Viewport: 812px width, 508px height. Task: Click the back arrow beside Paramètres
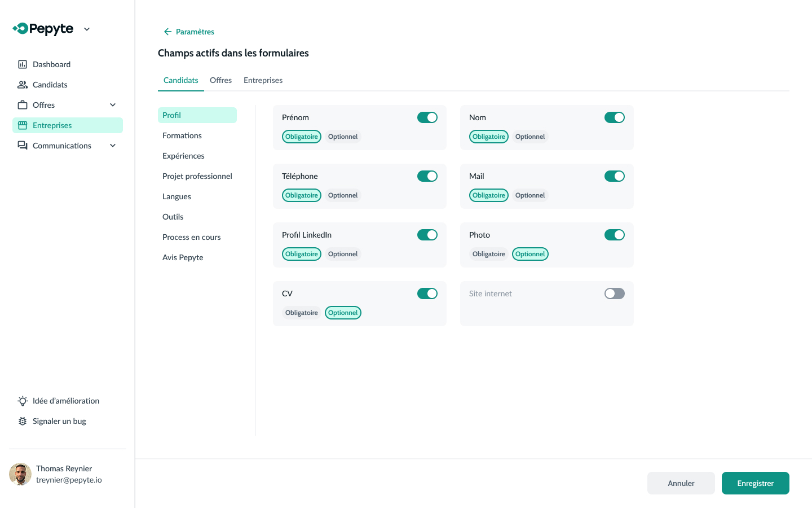(167, 32)
